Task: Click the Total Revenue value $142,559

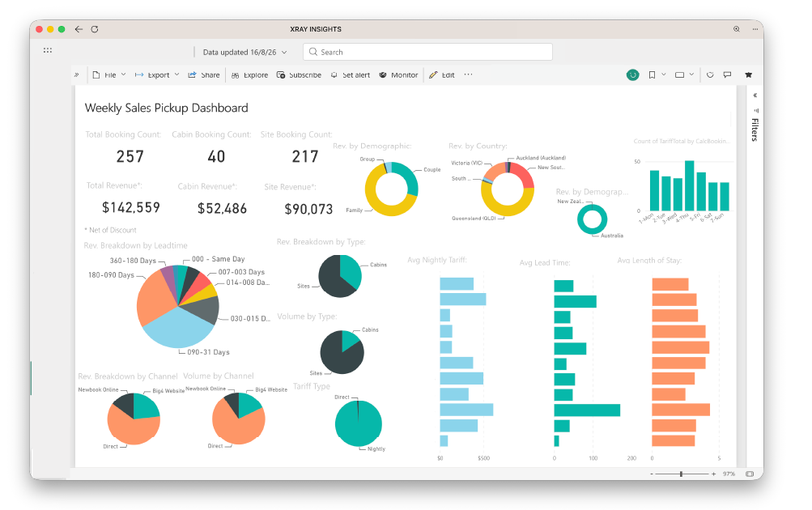Action: [131, 207]
